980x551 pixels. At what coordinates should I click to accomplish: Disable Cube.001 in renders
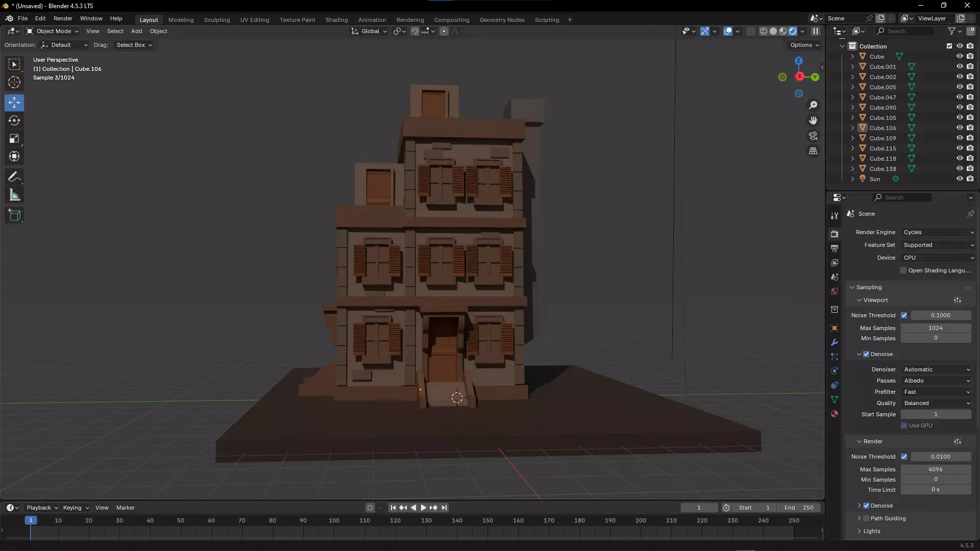tap(970, 67)
